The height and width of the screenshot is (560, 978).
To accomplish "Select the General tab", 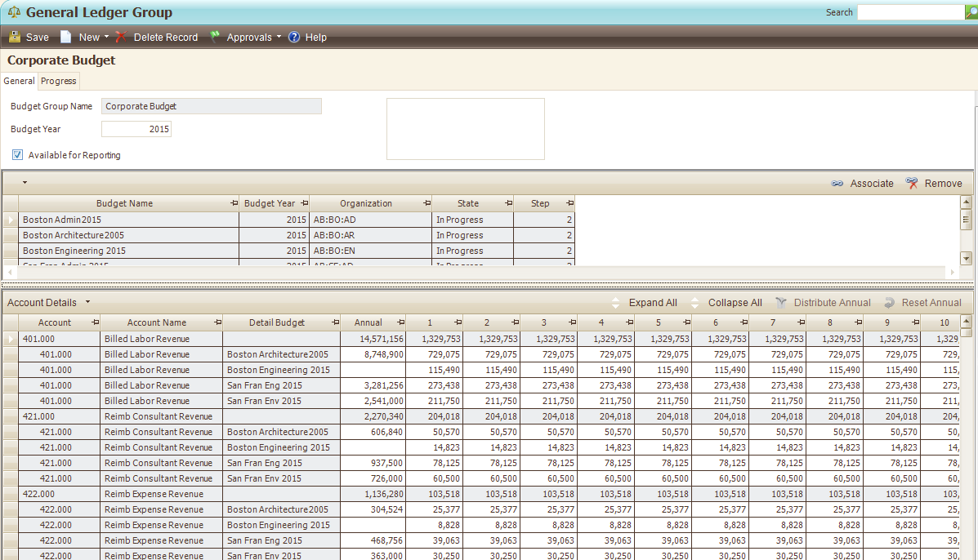I will [19, 81].
